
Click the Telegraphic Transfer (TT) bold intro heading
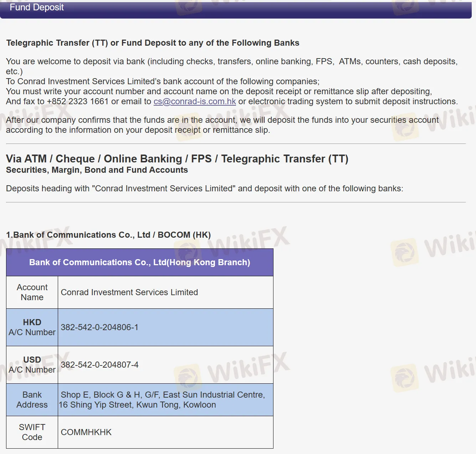(x=153, y=43)
